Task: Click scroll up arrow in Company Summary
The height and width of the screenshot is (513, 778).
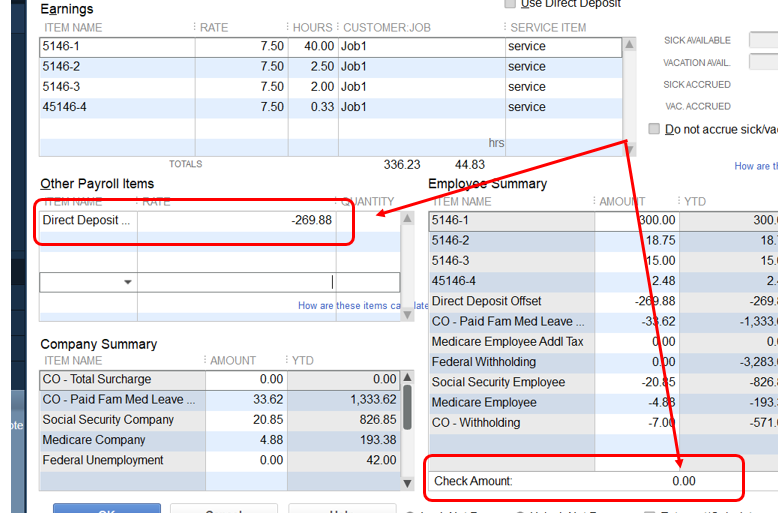Action: coord(407,378)
